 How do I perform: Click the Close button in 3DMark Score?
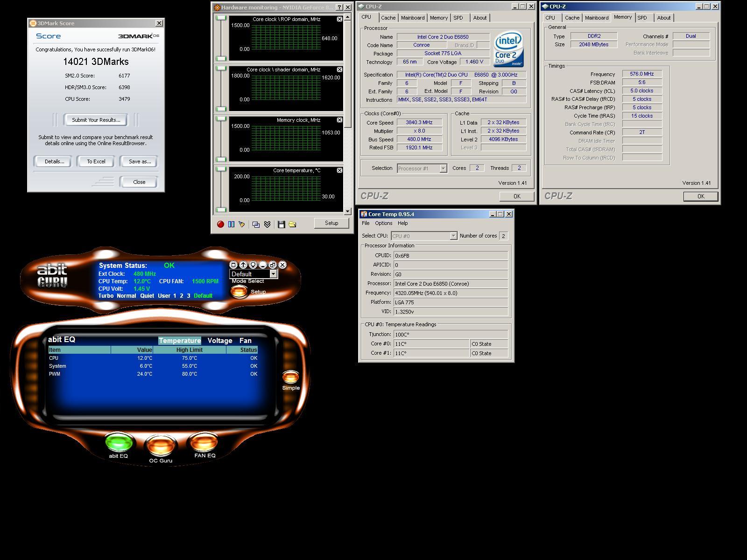tap(139, 182)
